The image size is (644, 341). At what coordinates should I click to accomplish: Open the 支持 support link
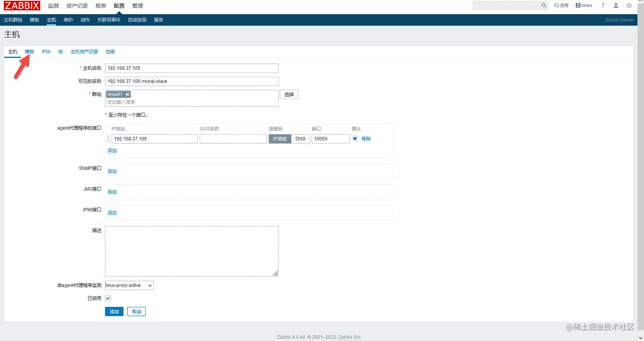(x=561, y=6)
